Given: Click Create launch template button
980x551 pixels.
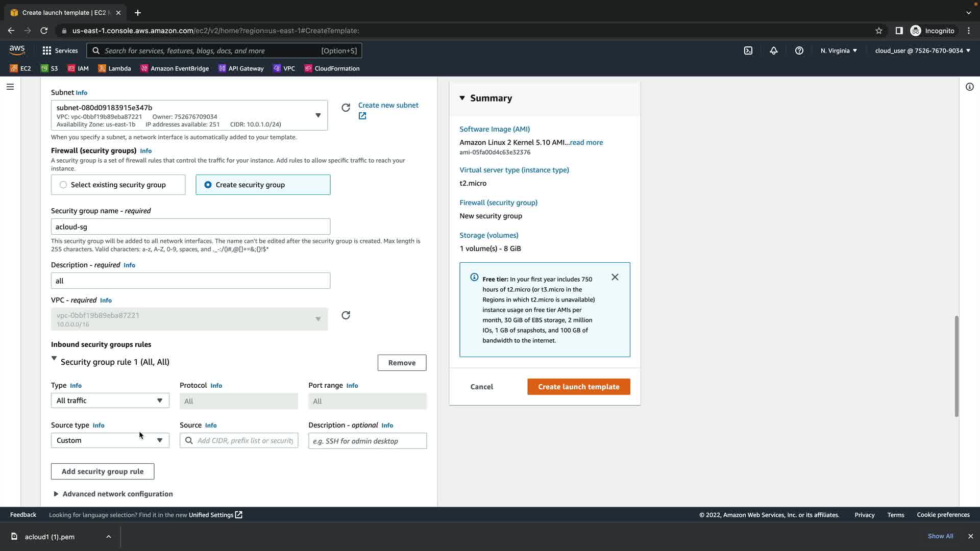Looking at the screenshot, I should click(x=578, y=387).
